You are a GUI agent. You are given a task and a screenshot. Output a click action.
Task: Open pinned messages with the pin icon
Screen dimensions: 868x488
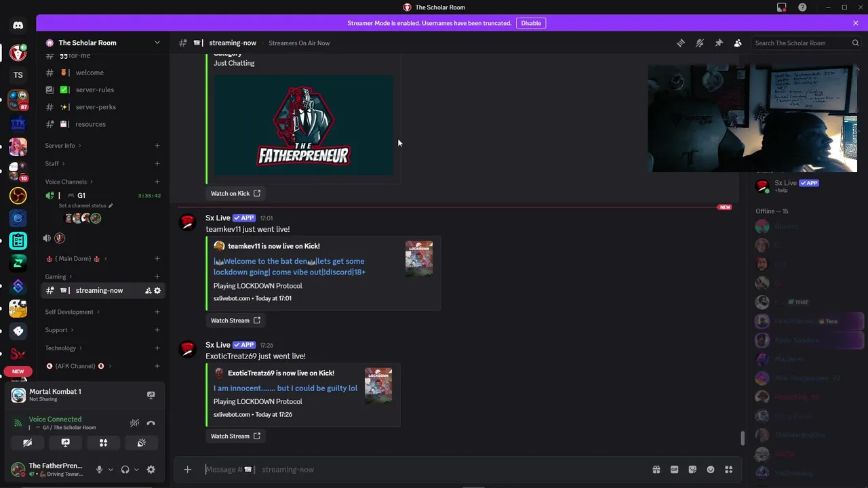pyautogui.click(x=719, y=43)
